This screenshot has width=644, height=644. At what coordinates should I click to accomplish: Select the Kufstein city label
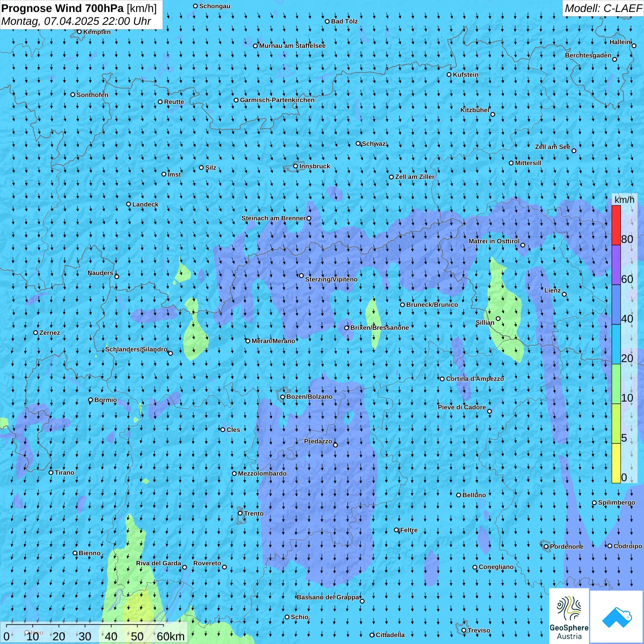click(x=466, y=75)
